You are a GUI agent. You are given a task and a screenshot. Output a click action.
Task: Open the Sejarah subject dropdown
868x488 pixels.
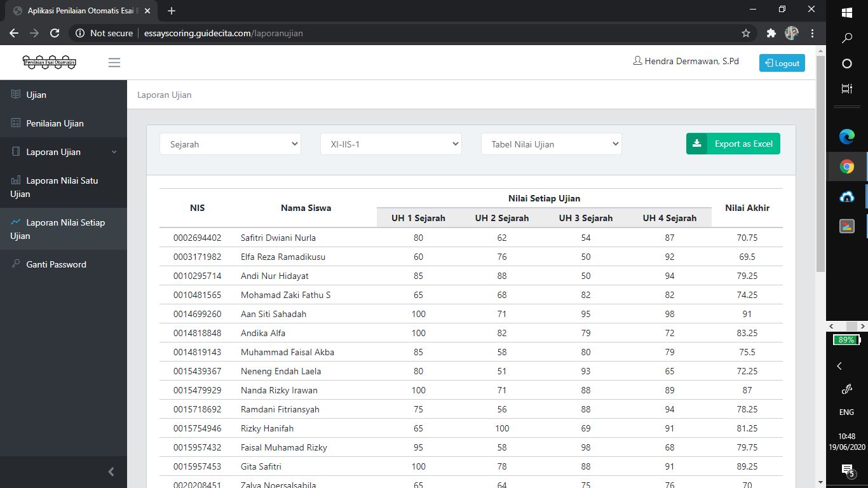230,144
